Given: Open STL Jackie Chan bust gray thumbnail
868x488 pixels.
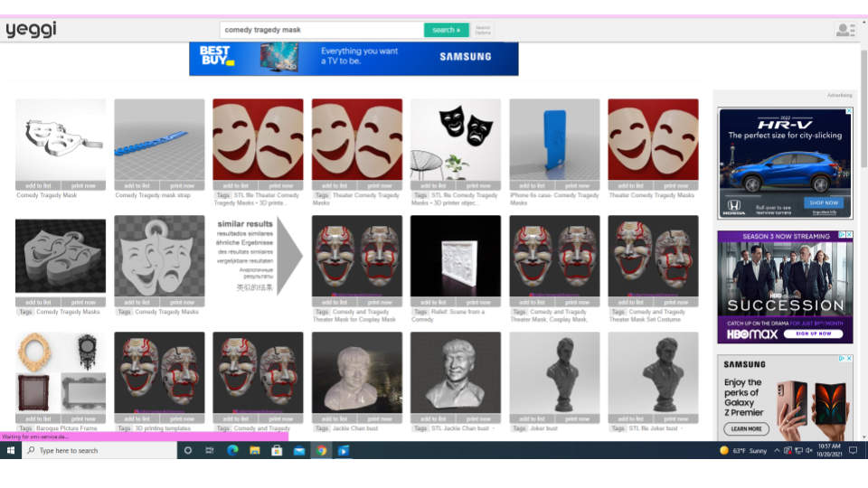Looking at the screenshot, I should [x=456, y=373].
